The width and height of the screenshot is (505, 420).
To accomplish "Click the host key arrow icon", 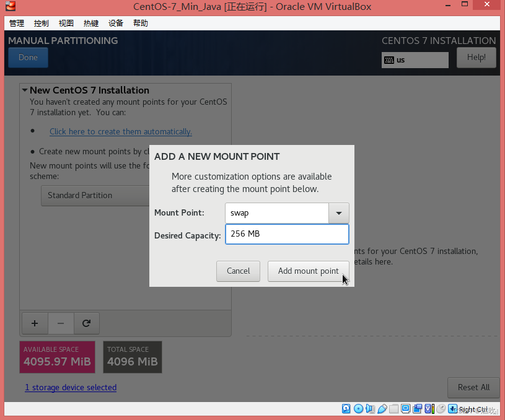I will pyautogui.click(x=452, y=409).
